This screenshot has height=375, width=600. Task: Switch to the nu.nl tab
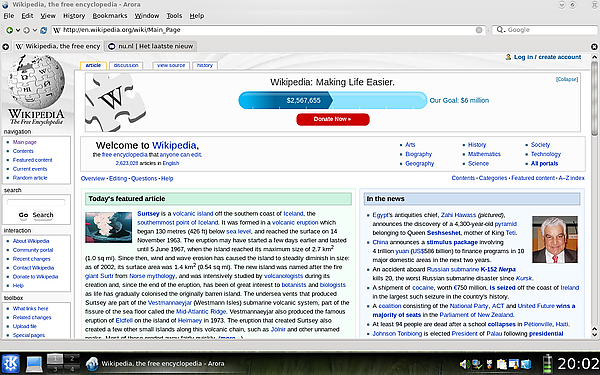[151, 46]
